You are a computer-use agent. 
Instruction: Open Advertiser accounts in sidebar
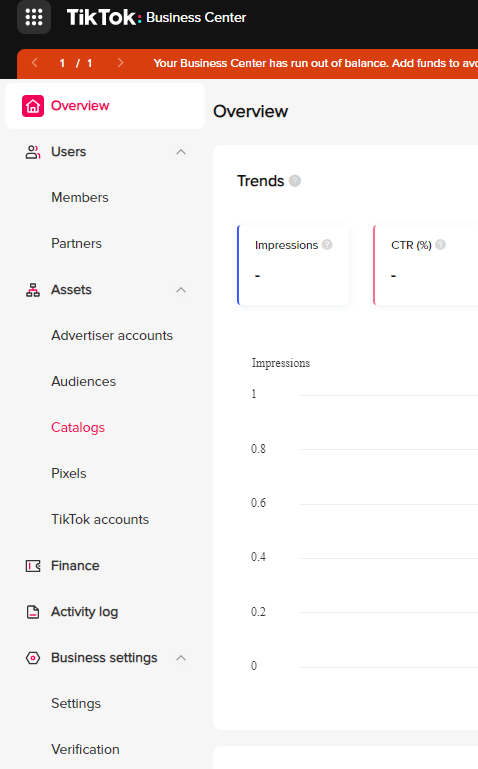(x=112, y=336)
